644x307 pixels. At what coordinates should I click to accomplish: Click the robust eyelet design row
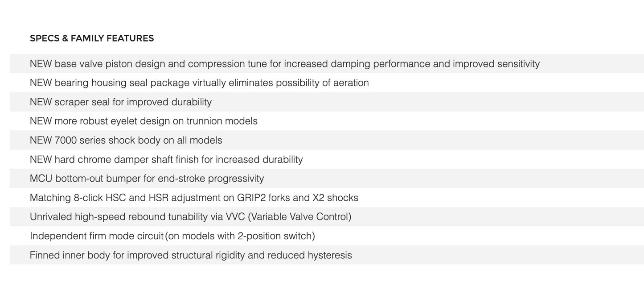click(144, 121)
